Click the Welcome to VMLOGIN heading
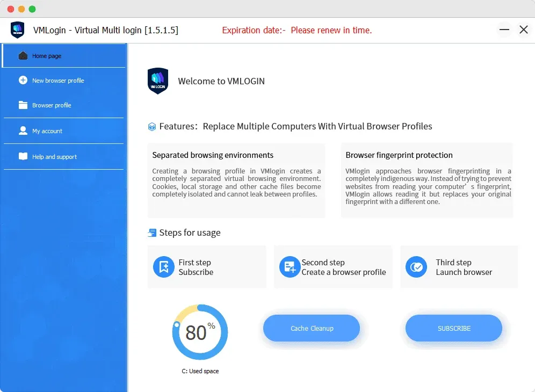This screenshot has height=392, width=535. (x=221, y=81)
